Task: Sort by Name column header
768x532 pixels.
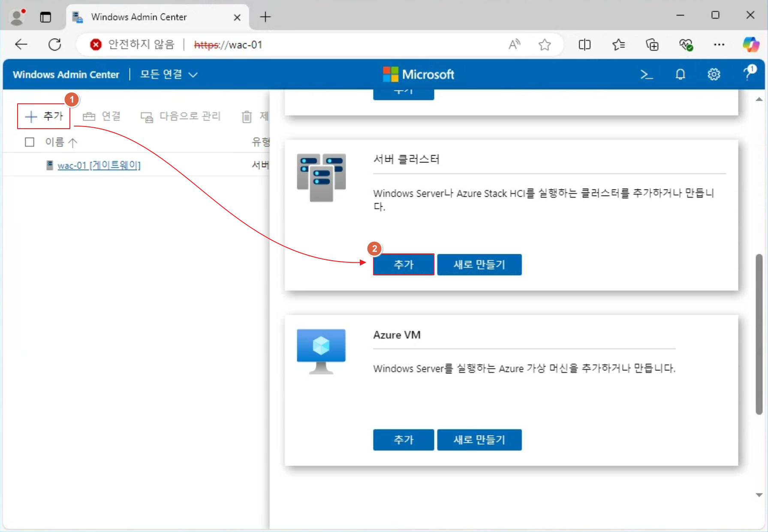Action: pyautogui.click(x=61, y=142)
